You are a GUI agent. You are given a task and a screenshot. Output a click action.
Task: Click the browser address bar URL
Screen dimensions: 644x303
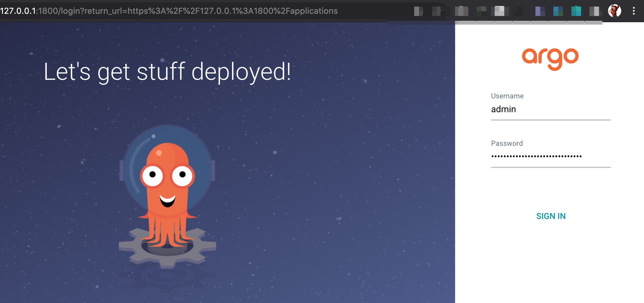(x=169, y=11)
